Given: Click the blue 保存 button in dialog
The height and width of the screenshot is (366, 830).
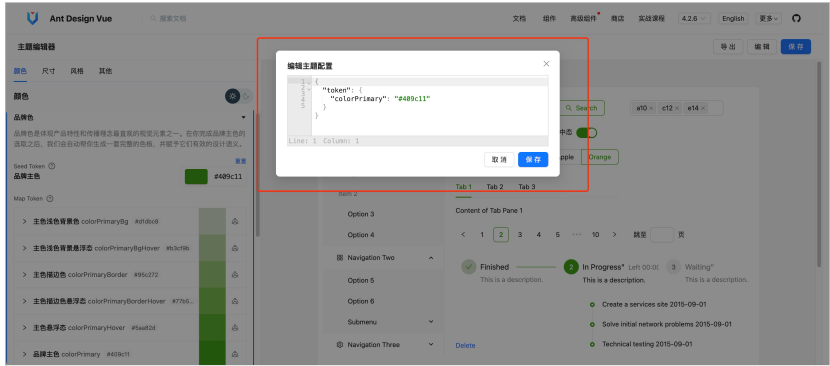Looking at the screenshot, I should click(x=533, y=159).
